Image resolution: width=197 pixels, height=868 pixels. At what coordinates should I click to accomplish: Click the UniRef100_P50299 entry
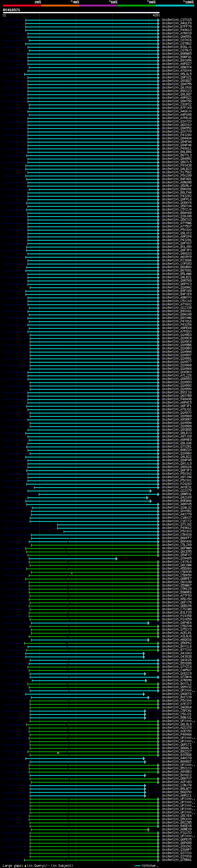pyautogui.click(x=177, y=176)
